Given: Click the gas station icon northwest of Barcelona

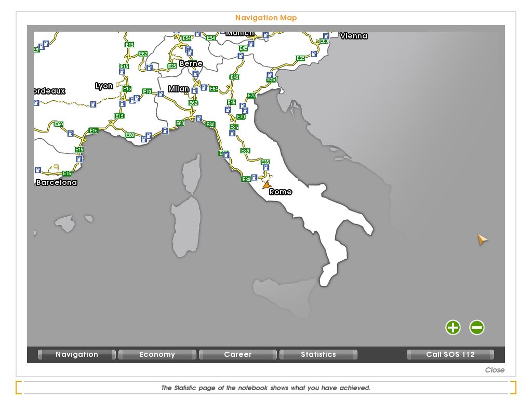Looking at the screenshot, I should 38,170.
